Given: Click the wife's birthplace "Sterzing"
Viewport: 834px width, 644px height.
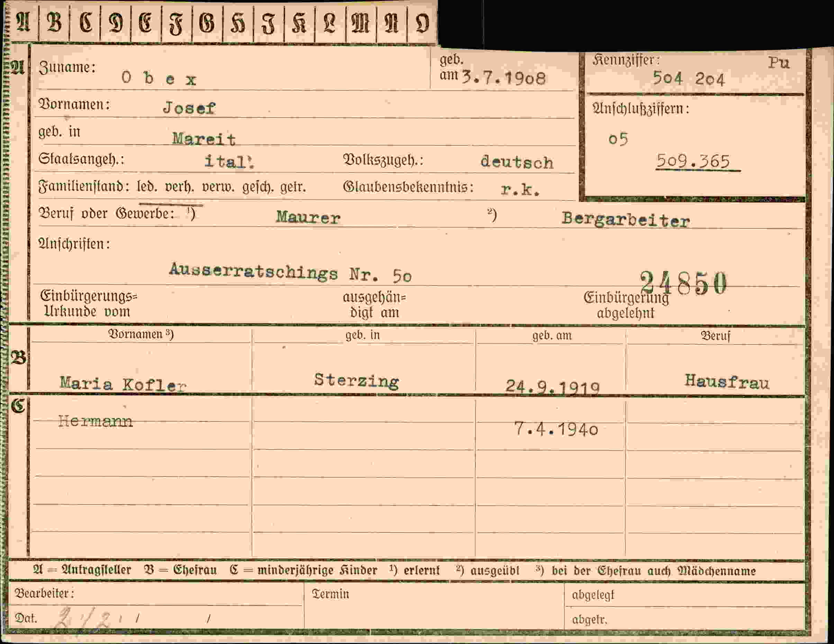Looking at the screenshot, I should (357, 380).
